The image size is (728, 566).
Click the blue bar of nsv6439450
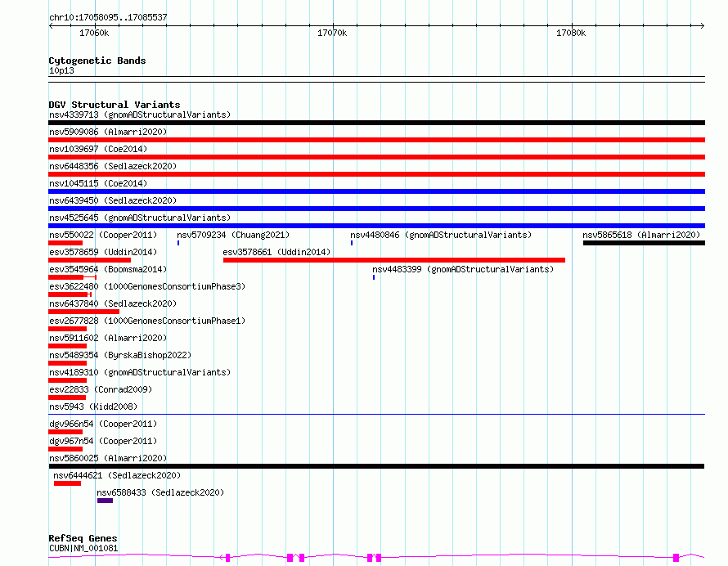tap(376, 209)
